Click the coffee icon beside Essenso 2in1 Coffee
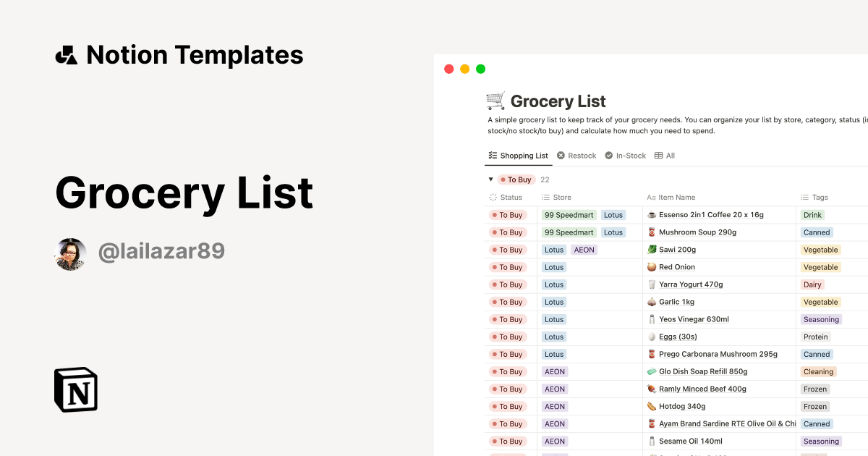 pos(652,215)
